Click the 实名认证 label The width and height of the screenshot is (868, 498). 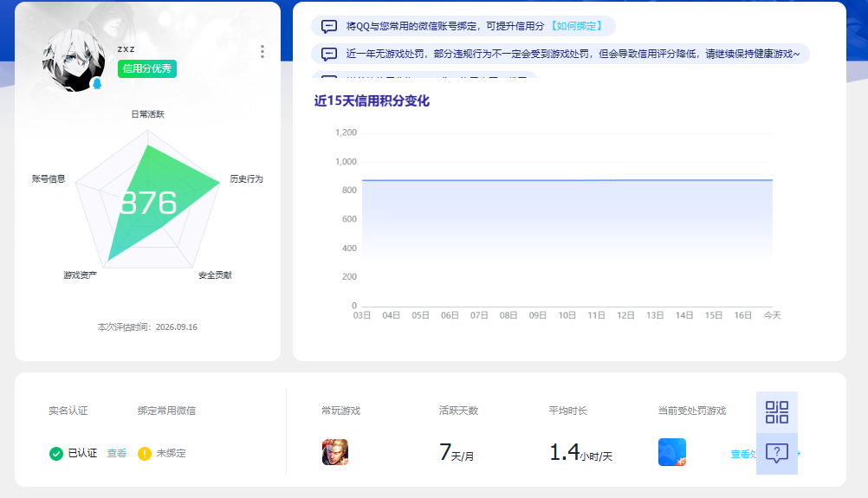click(x=68, y=411)
